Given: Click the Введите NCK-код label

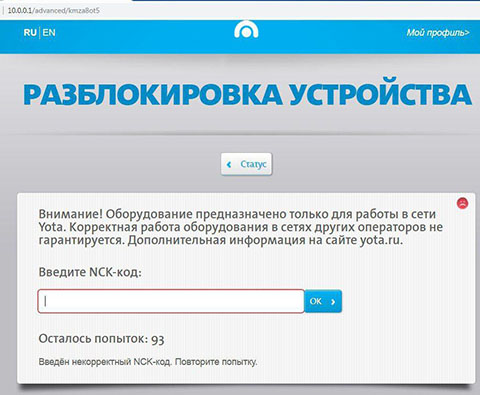Looking at the screenshot, I should click(90, 272).
